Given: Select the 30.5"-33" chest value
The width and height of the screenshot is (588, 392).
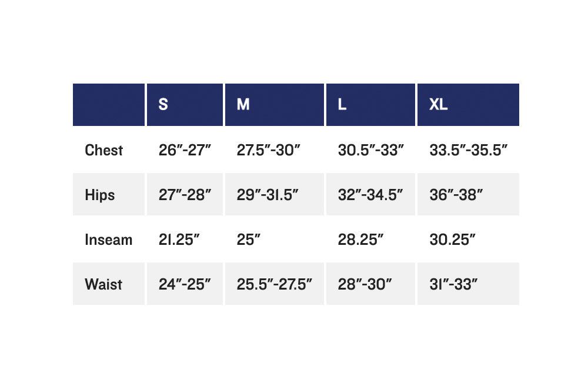Looking at the screenshot, I should 370,150.
